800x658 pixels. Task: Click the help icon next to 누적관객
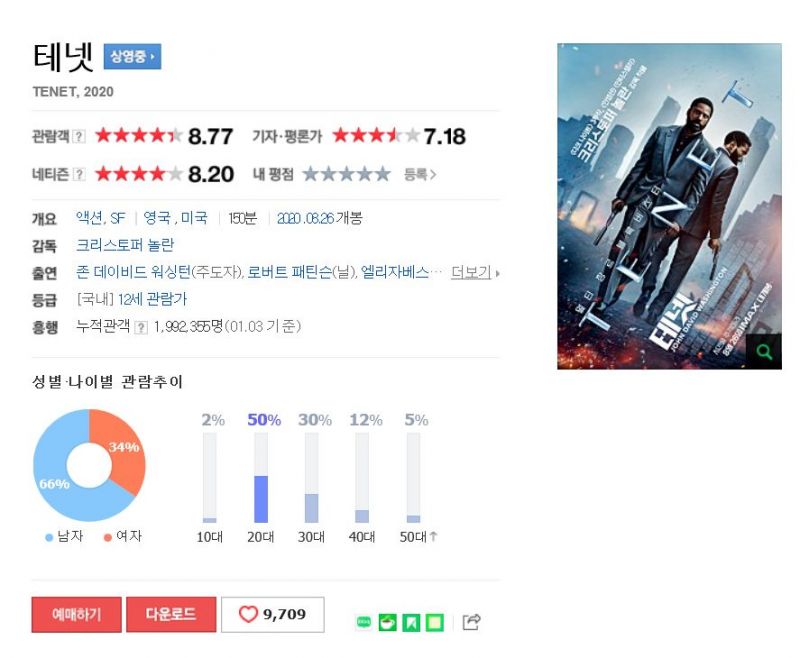click(141, 327)
